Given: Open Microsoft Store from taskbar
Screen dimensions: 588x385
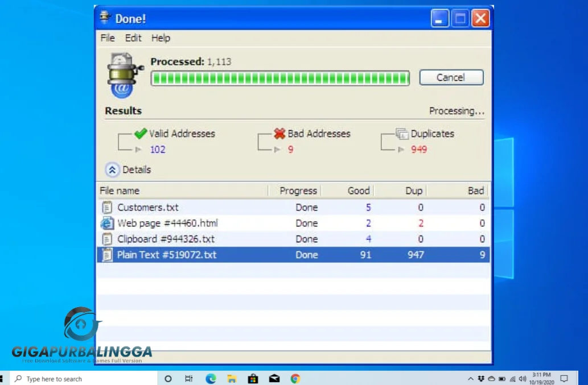Looking at the screenshot, I should pos(253,379).
